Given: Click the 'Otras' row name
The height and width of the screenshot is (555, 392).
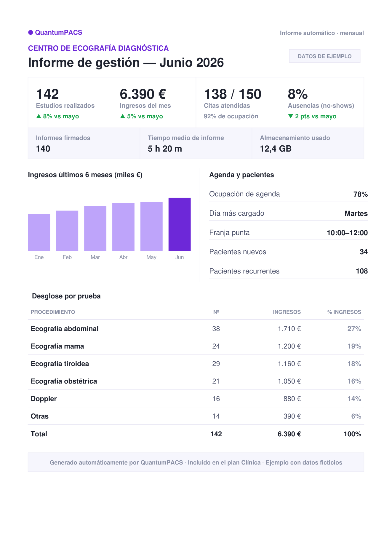Looking at the screenshot, I should point(40,416).
